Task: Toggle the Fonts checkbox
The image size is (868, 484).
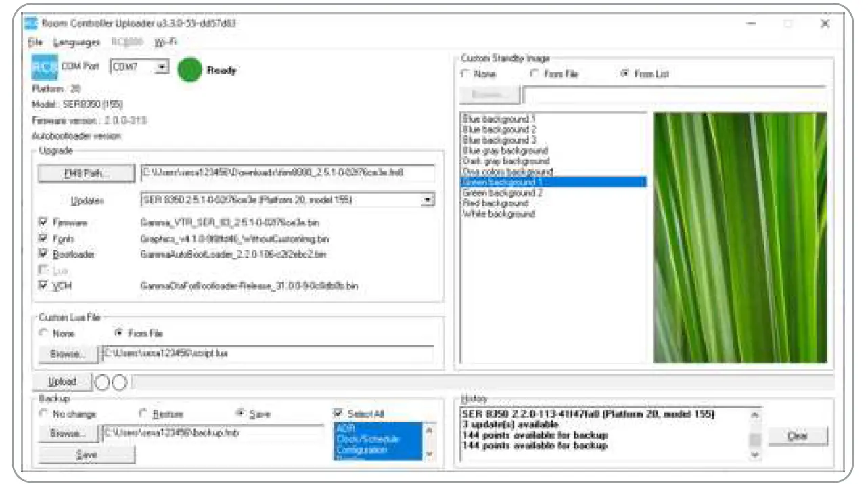Action: (x=44, y=238)
